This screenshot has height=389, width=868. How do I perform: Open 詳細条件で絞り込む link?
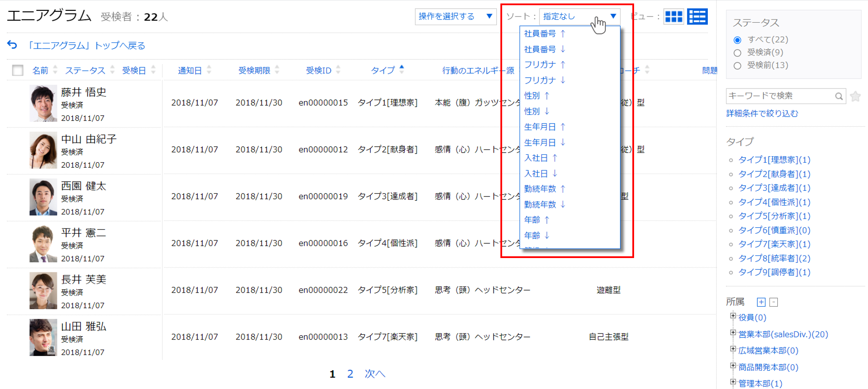[762, 114]
